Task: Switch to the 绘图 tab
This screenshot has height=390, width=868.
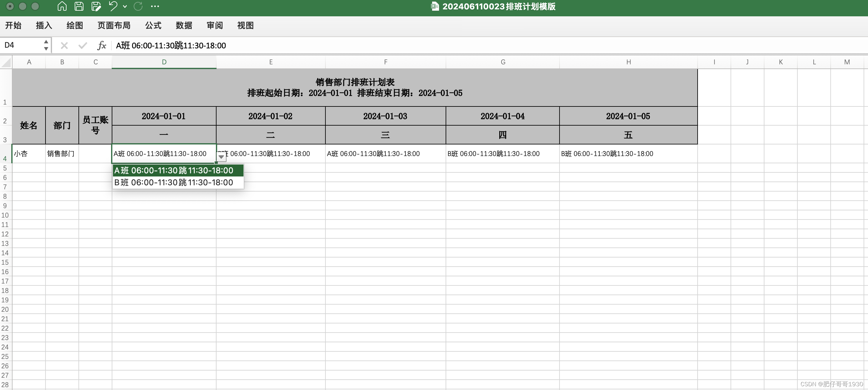Action: click(74, 25)
